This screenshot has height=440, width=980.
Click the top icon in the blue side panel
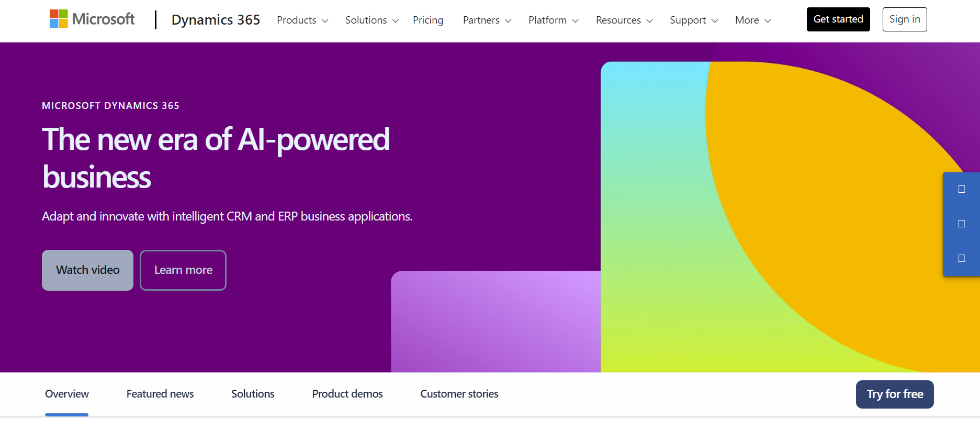pyautogui.click(x=961, y=189)
